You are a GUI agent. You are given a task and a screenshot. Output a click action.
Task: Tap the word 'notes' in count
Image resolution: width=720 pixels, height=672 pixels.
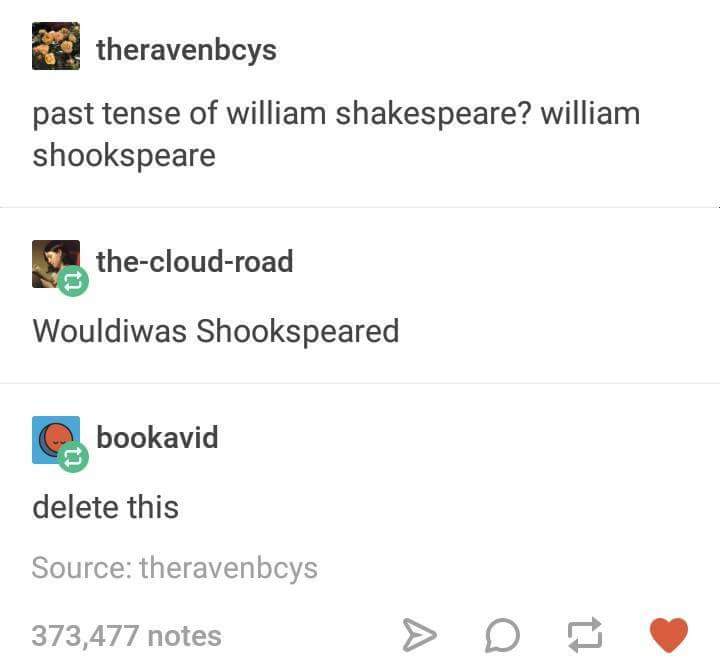pos(185,636)
